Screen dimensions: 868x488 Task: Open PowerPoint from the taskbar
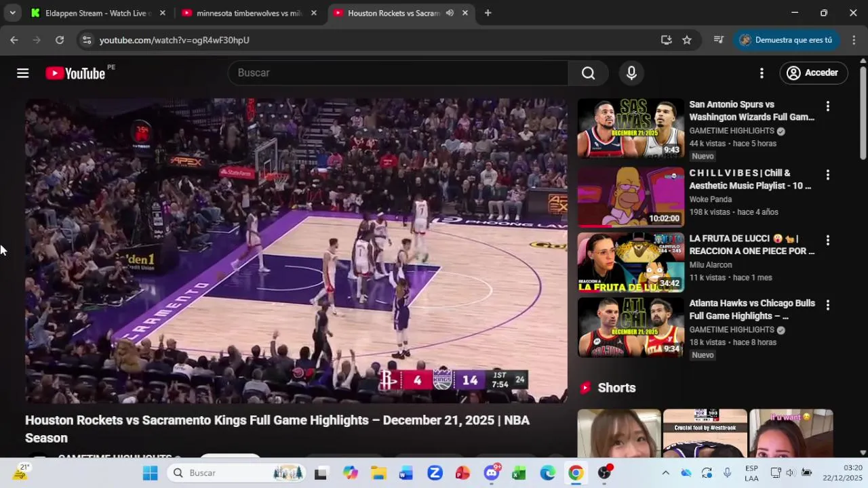pos(462,473)
